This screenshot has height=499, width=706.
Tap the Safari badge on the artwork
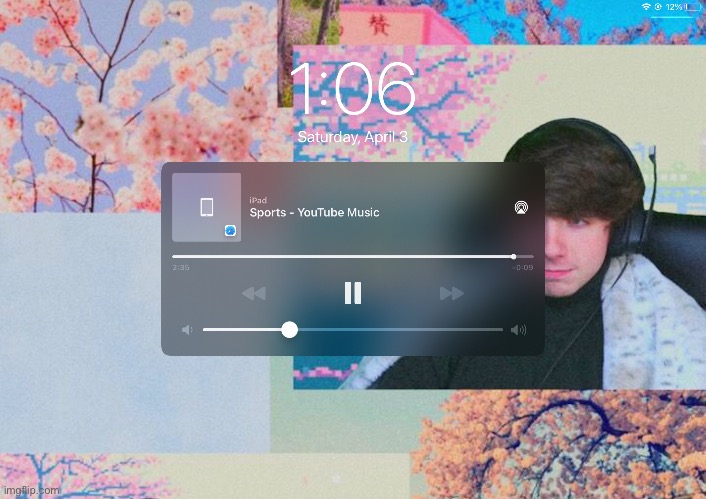tap(230, 231)
